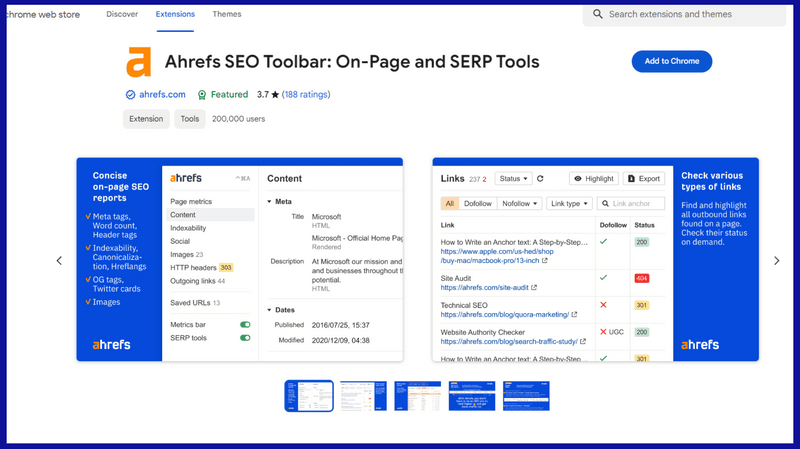
Task: Toggle the Metrics bar switch
Action: [x=245, y=325]
